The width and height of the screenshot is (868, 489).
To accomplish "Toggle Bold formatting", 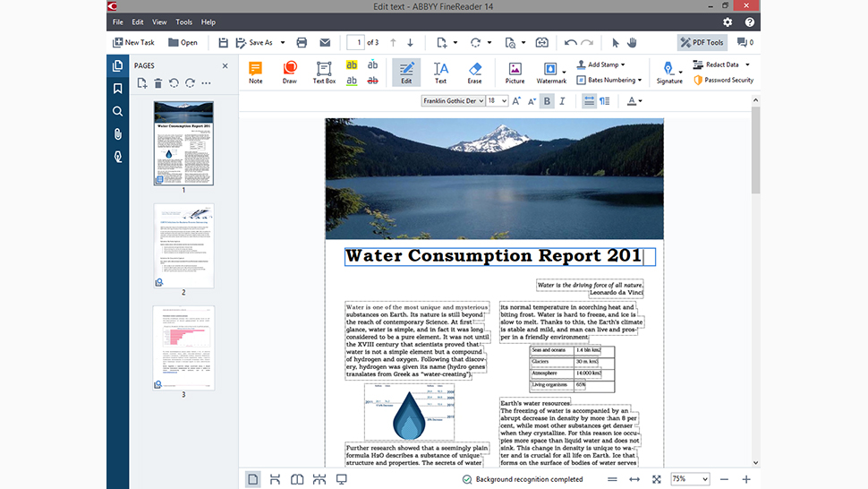I will coord(547,101).
